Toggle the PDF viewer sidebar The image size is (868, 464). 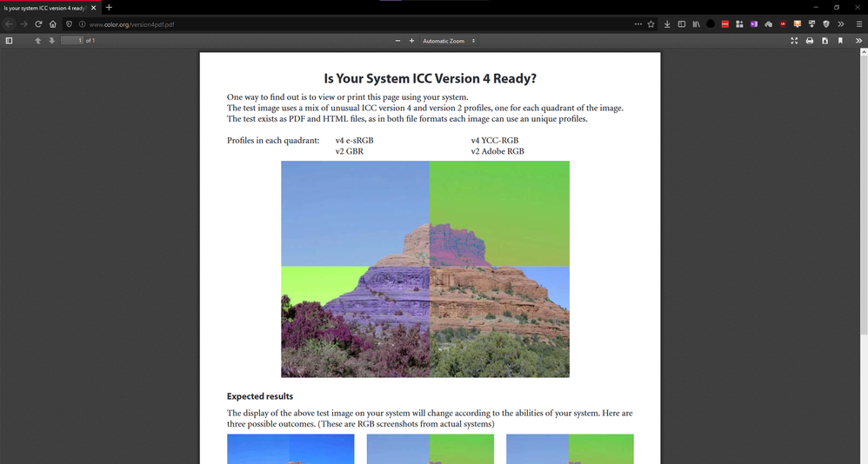point(9,40)
